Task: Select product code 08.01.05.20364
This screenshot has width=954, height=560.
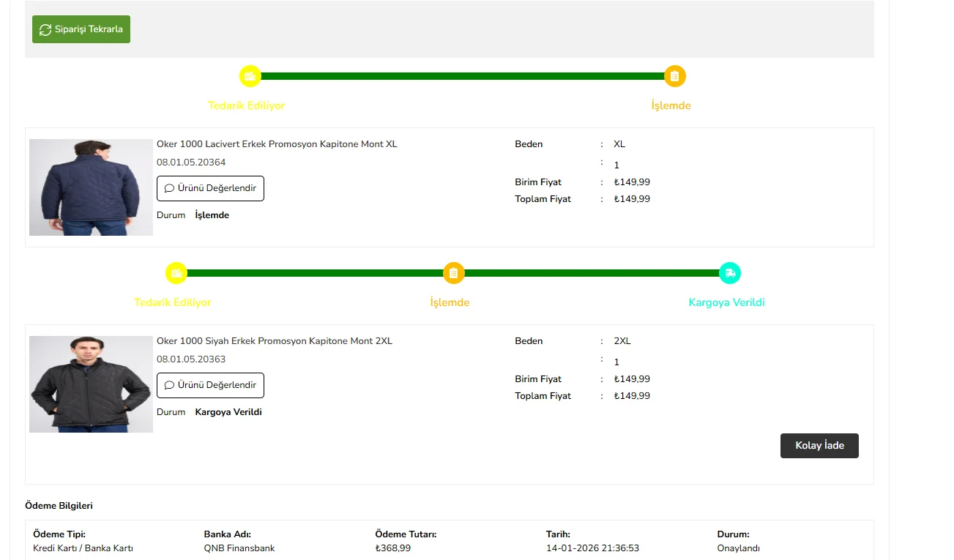Action: click(x=191, y=163)
